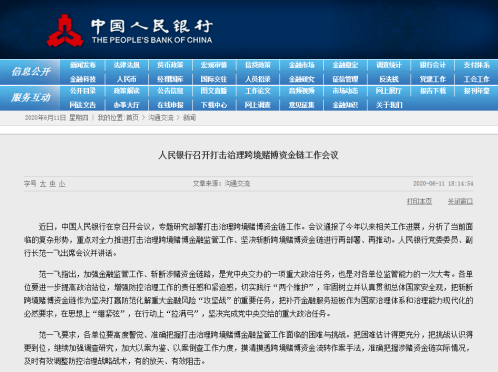The image size is (498, 372).
Task: Go to the 下载中心 page
Action: tap(214, 105)
